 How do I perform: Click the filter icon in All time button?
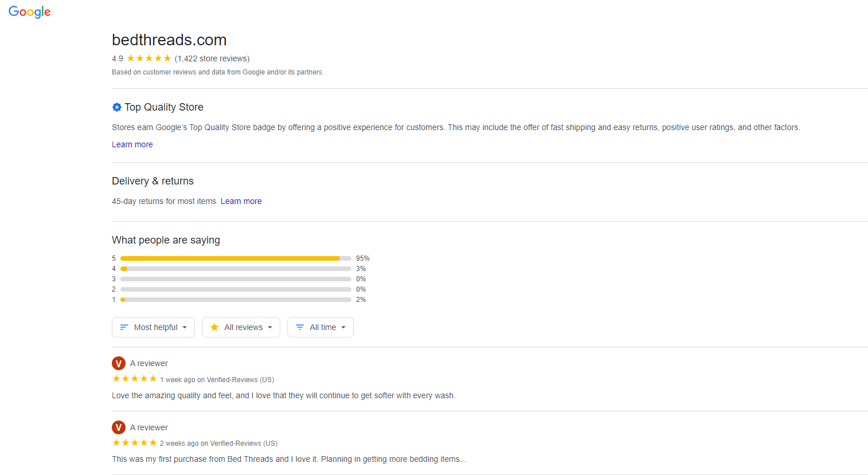(x=300, y=327)
